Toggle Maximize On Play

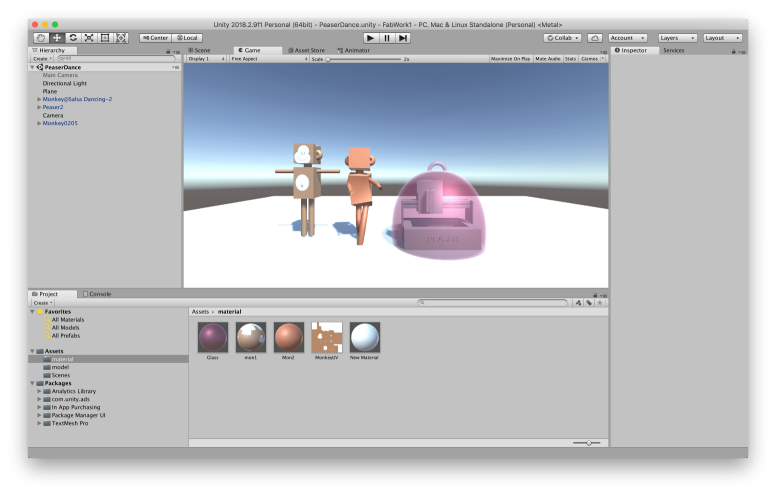[x=510, y=58]
